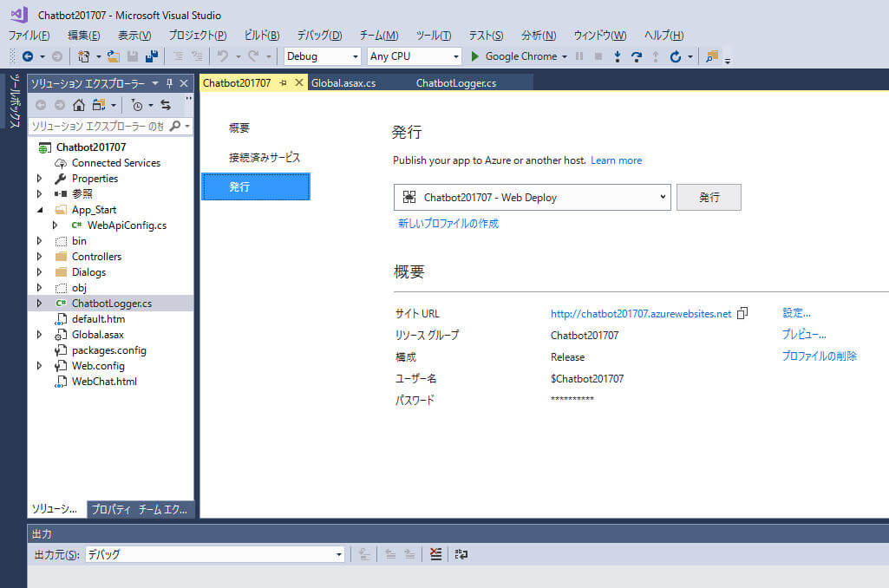
Task: Collapse the App_Start folder node
Action: [x=39, y=210]
